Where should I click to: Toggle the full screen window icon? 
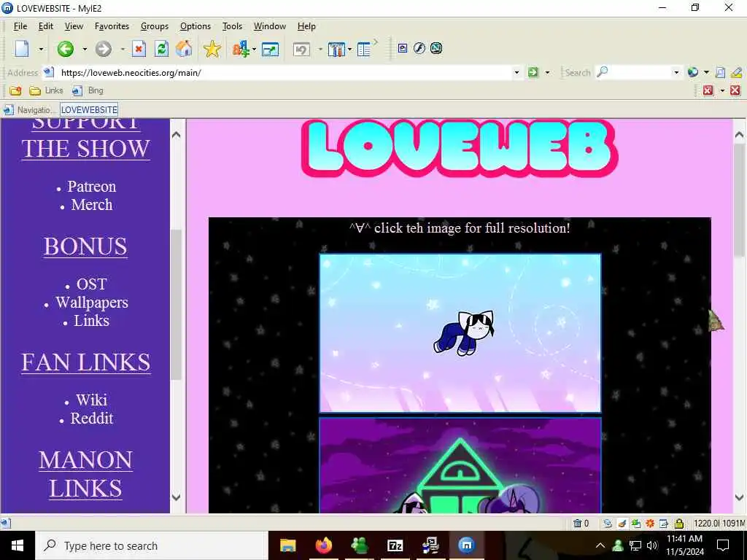coord(270,49)
